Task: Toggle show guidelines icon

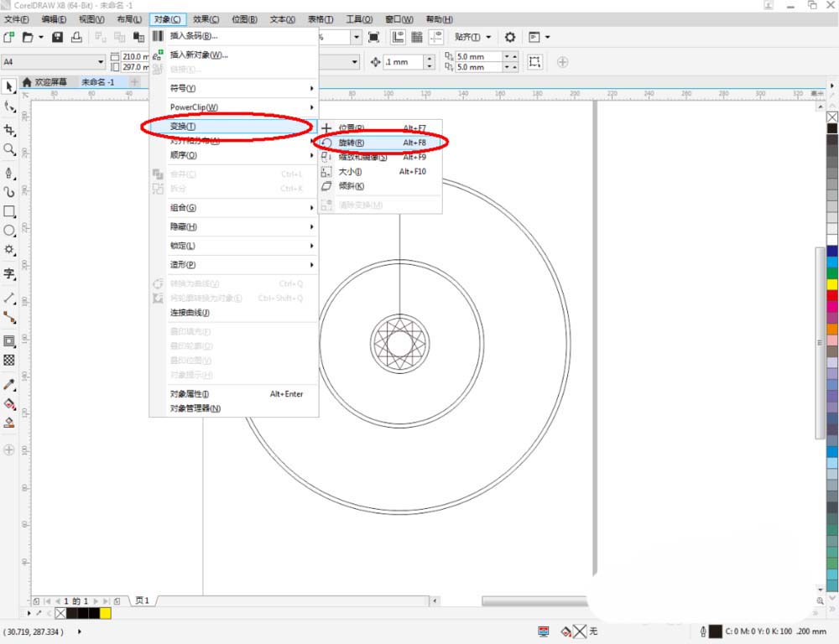Action: click(x=436, y=37)
